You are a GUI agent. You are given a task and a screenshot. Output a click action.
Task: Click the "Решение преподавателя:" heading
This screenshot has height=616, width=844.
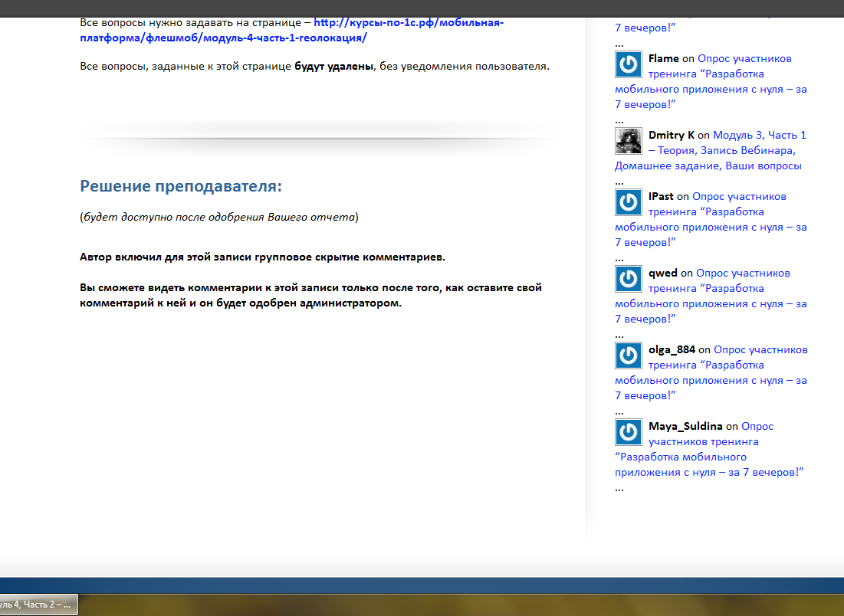pyautogui.click(x=181, y=186)
